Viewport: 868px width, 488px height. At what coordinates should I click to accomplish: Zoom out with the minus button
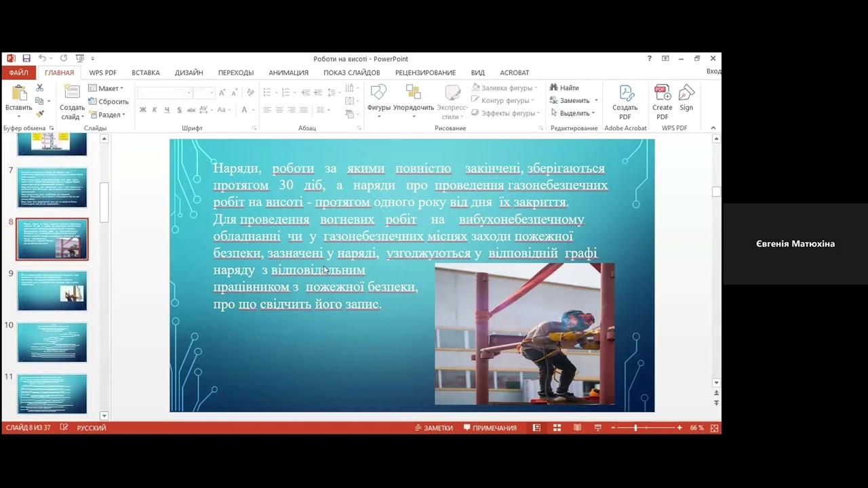613,428
